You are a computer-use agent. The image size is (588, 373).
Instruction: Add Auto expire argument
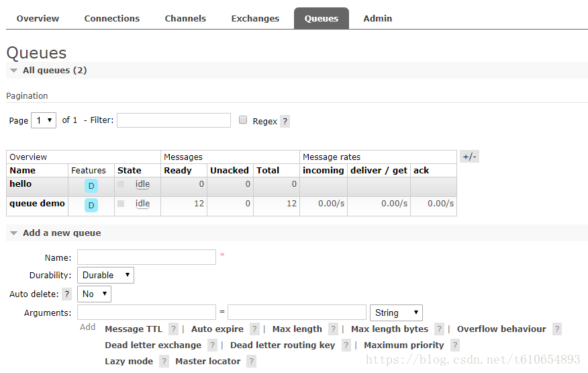(x=217, y=329)
